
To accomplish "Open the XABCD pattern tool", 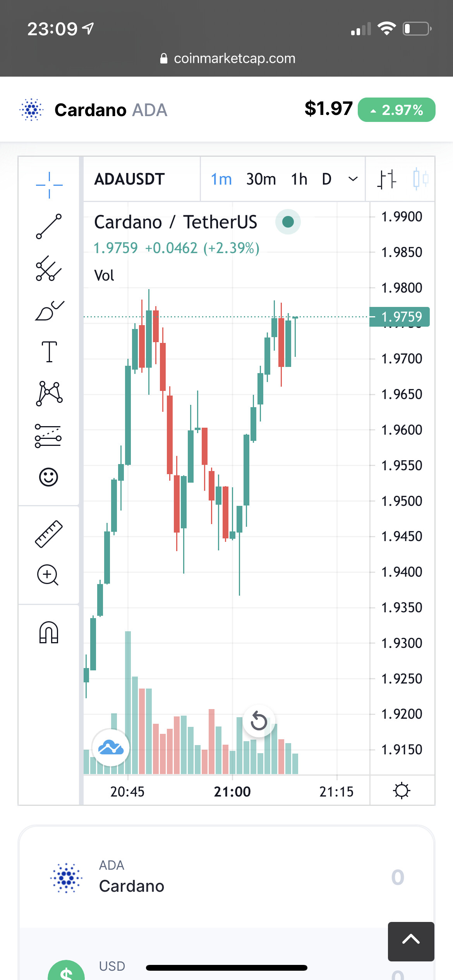I will (49, 394).
